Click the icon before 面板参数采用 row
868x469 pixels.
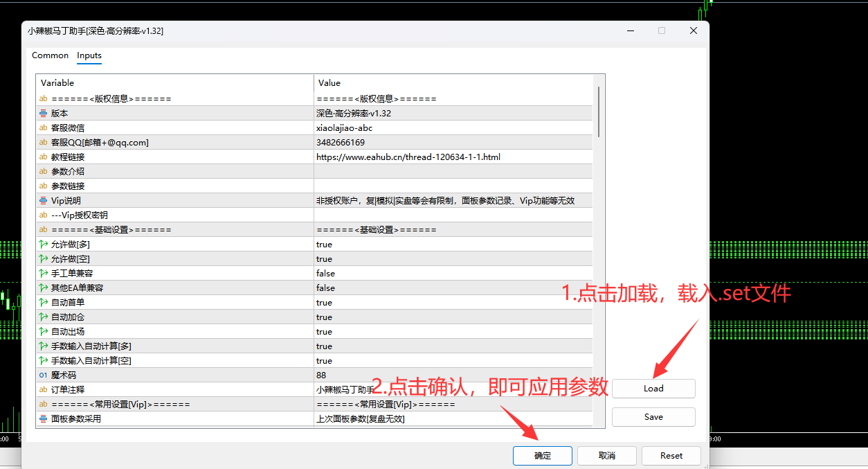(x=42, y=418)
